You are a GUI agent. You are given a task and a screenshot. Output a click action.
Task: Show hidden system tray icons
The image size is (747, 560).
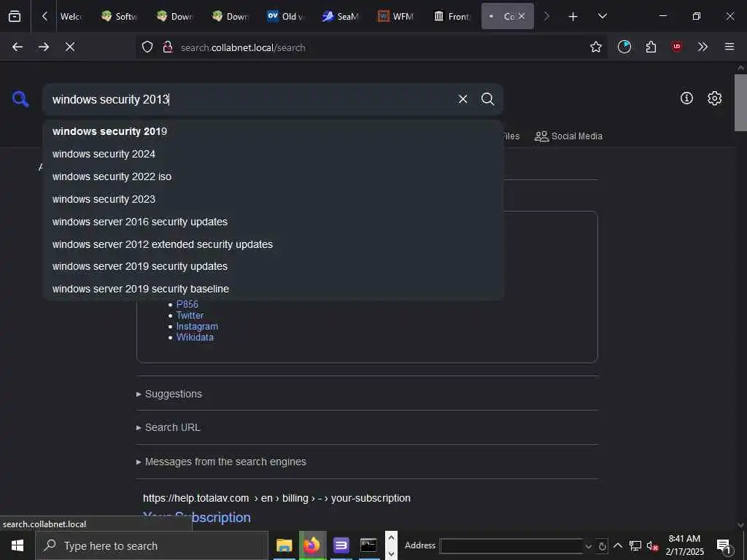click(618, 545)
